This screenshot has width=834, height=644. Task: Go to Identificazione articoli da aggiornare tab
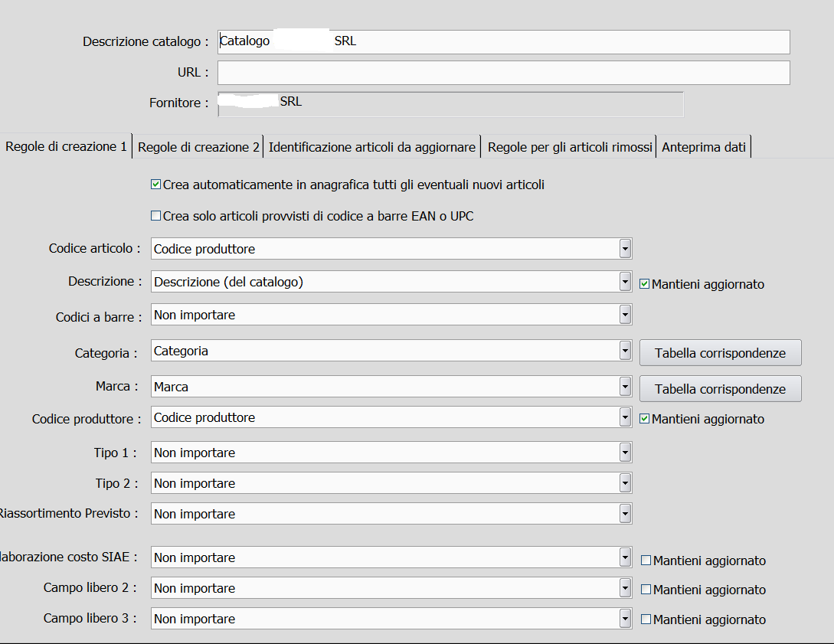point(371,147)
